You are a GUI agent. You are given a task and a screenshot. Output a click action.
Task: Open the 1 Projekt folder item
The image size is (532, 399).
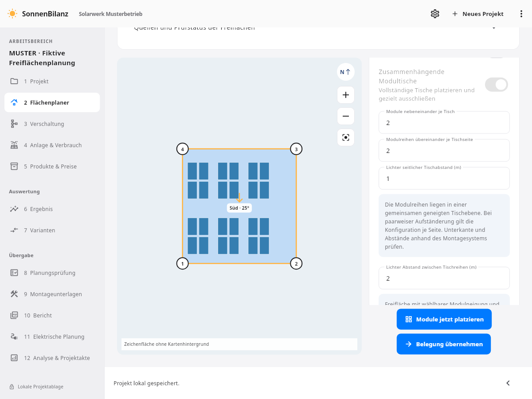(52, 81)
